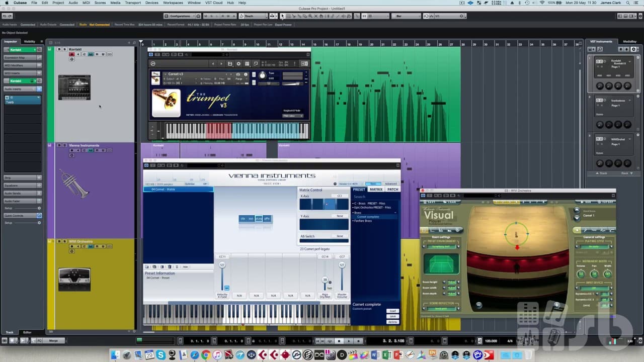Click the trash icon in Vienna matrix list
Image resolution: width=644 pixels, height=362 pixels.
170,267
